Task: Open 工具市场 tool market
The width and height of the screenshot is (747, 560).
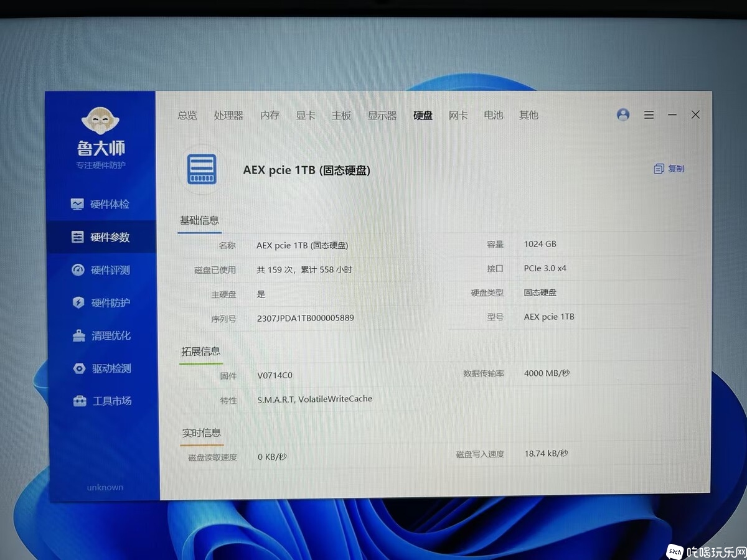Action: [102, 401]
